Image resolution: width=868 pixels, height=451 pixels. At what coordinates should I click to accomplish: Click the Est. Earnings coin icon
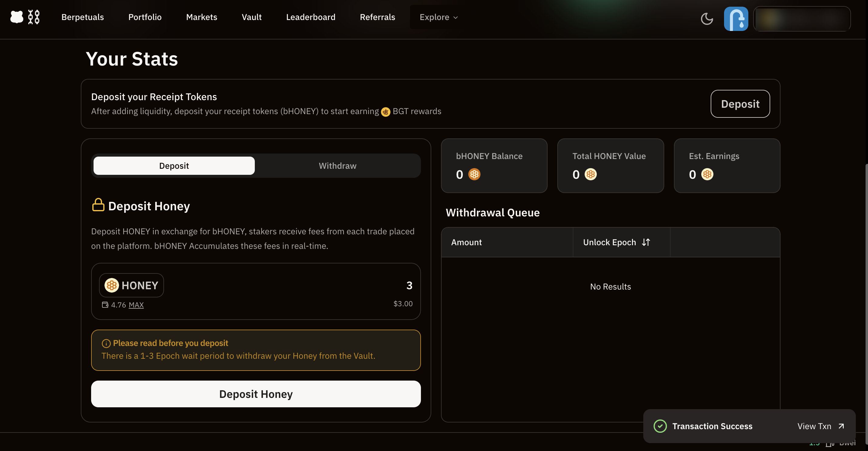pos(707,174)
